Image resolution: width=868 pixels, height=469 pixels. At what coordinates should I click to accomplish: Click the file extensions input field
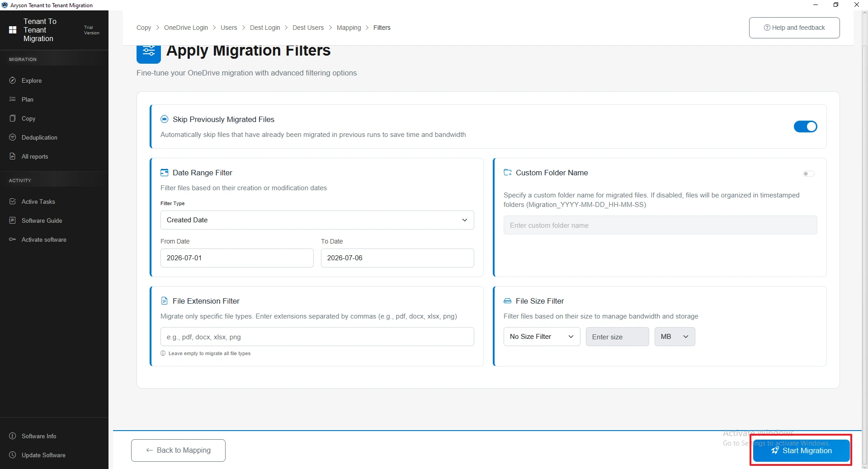(317, 337)
